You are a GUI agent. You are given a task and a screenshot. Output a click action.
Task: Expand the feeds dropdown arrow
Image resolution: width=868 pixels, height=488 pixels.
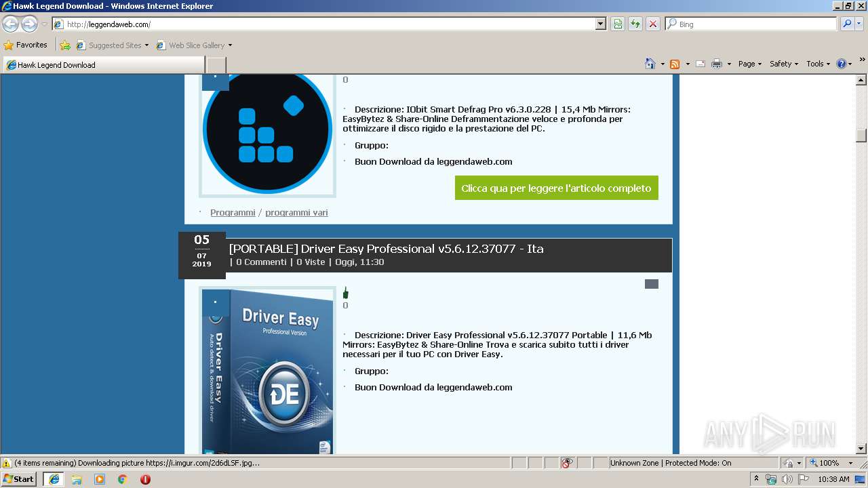pyautogui.click(x=687, y=64)
